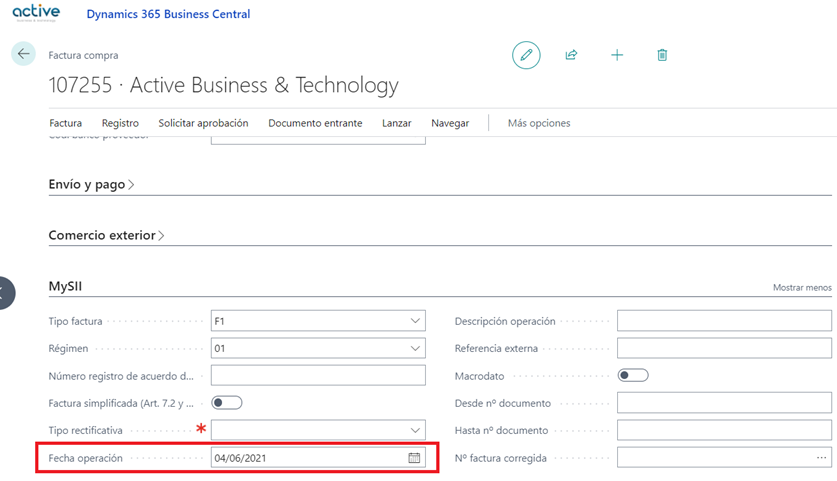
Task: Click Más opciones
Action: [x=539, y=123]
